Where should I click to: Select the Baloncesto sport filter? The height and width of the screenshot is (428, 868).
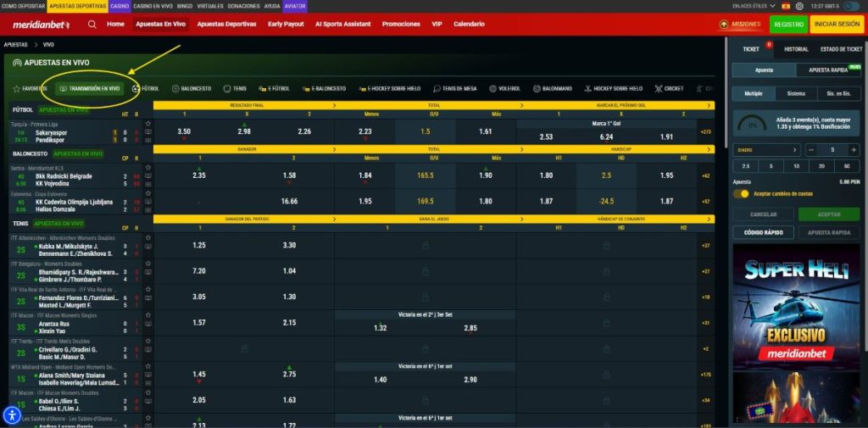(x=191, y=88)
